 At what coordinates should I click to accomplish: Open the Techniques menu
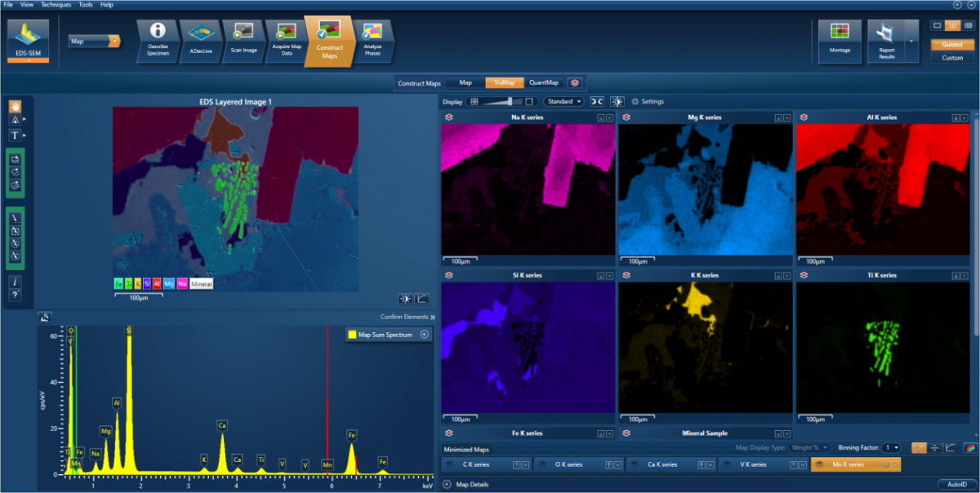pos(56,5)
